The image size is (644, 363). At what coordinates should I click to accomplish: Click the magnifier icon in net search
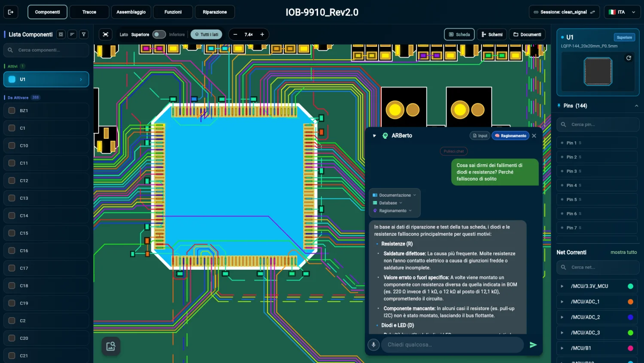563,267
